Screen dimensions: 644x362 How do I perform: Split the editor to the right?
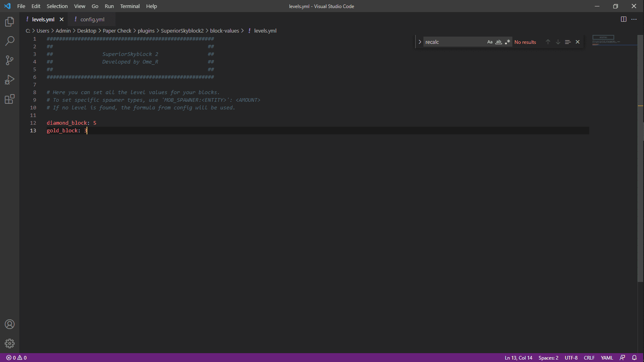(623, 19)
